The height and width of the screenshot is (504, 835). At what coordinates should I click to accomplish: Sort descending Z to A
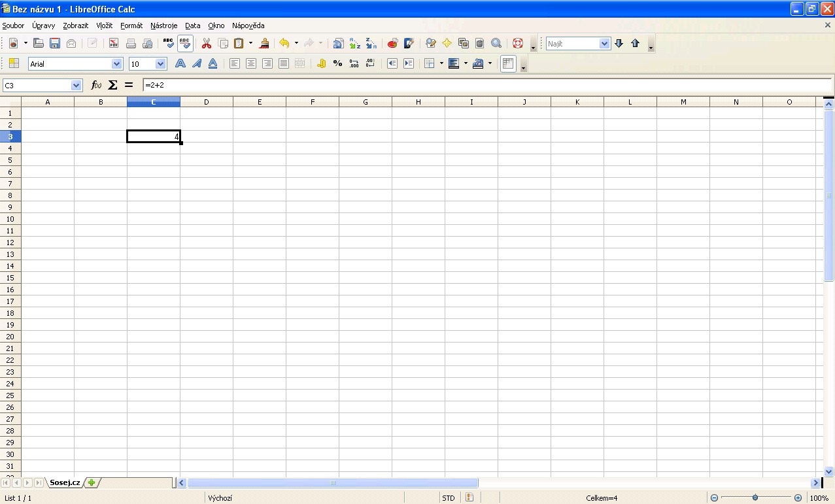tap(371, 44)
